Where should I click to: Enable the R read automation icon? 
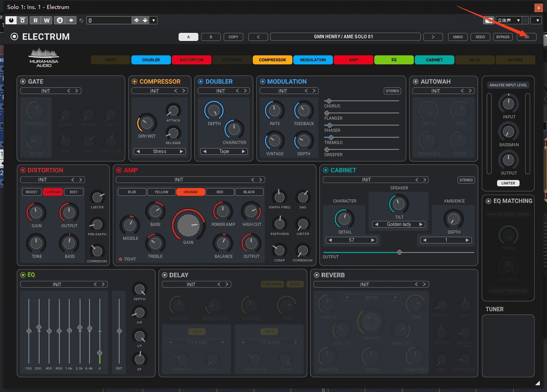click(35, 20)
